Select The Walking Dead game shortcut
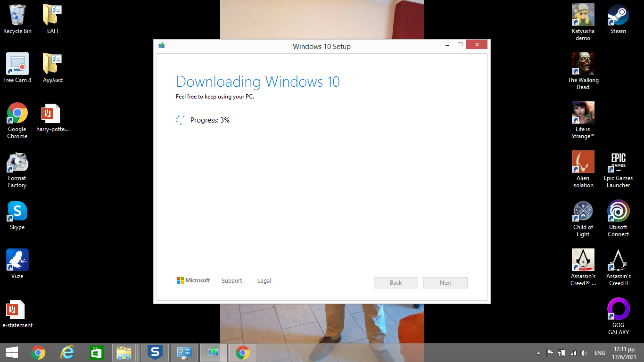 583,72
